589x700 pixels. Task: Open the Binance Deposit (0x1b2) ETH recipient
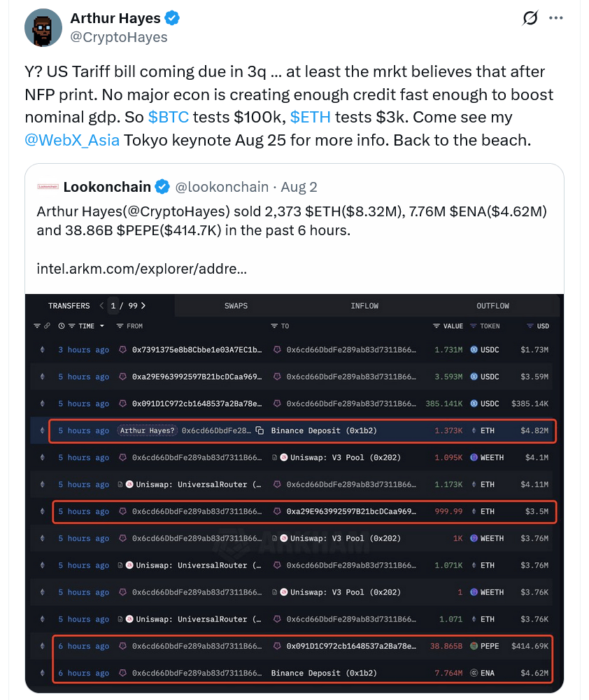click(324, 430)
